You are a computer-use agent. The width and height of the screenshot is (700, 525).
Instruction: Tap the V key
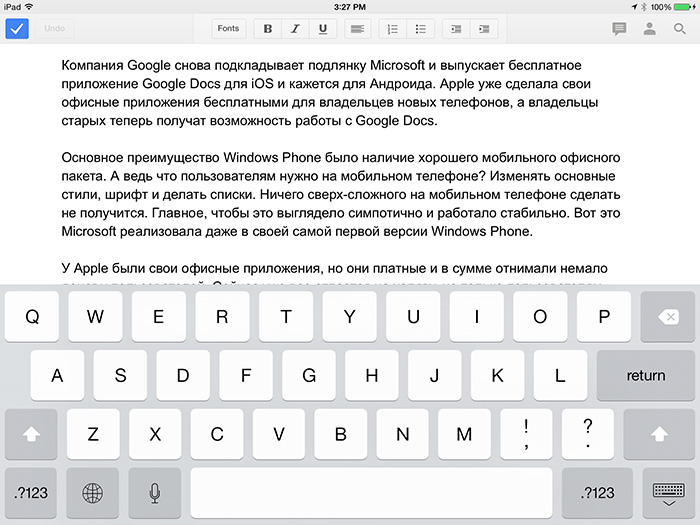click(x=279, y=434)
